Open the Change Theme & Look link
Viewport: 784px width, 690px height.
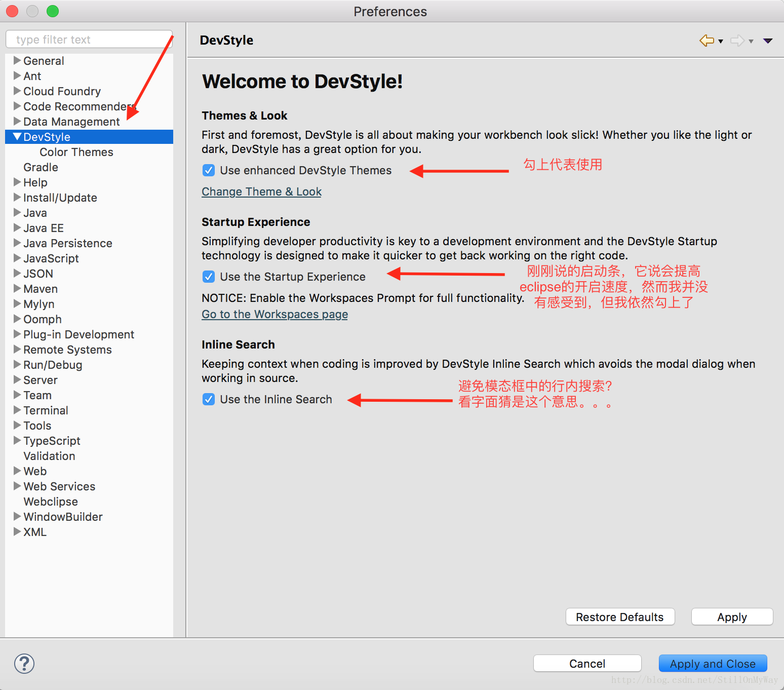click(x=261, y=191)
